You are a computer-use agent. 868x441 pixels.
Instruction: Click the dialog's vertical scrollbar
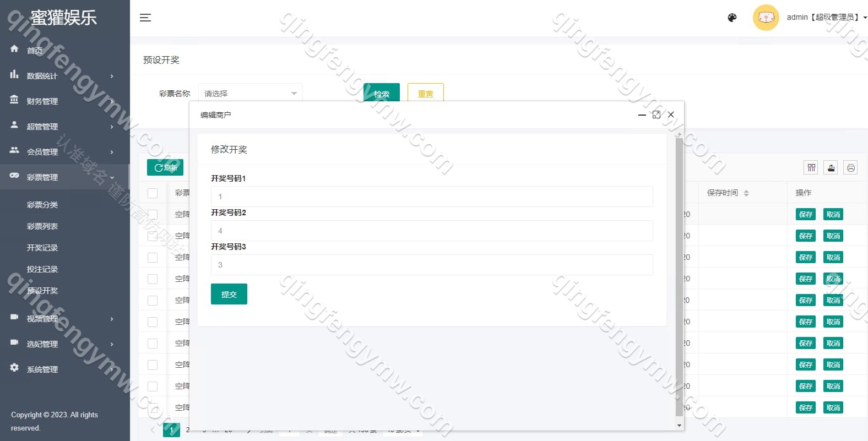coord(679,275)
